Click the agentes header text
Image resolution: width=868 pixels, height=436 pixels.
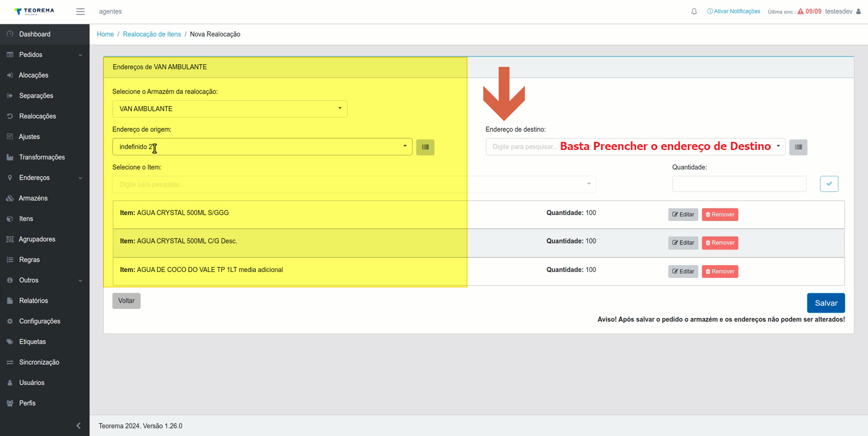110,11
